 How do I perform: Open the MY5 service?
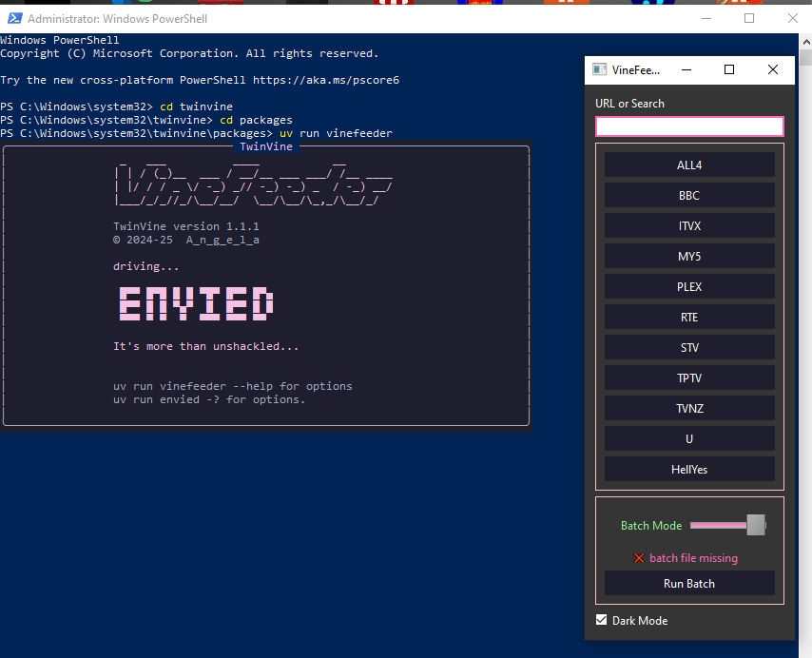(x=689, y=257)
